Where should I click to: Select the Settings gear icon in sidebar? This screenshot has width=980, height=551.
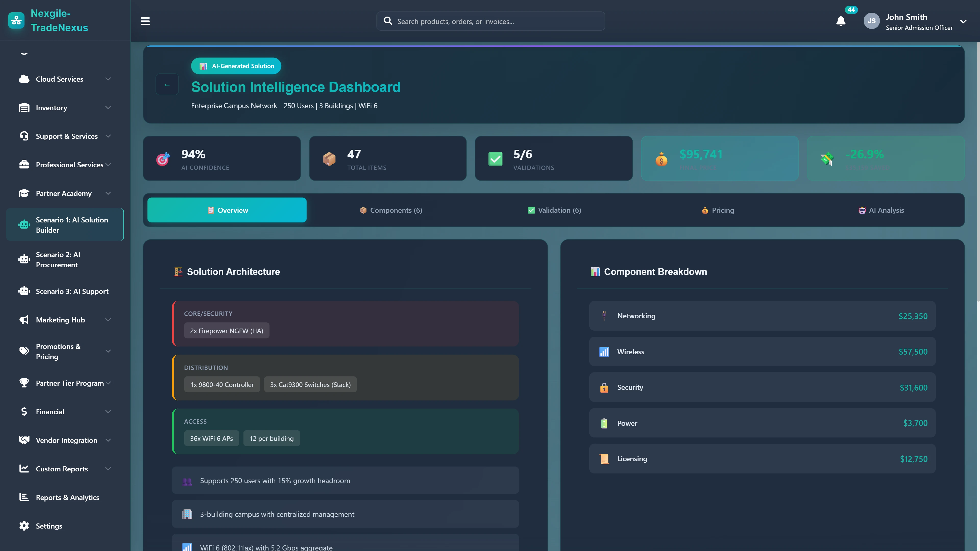coord(23,525)
